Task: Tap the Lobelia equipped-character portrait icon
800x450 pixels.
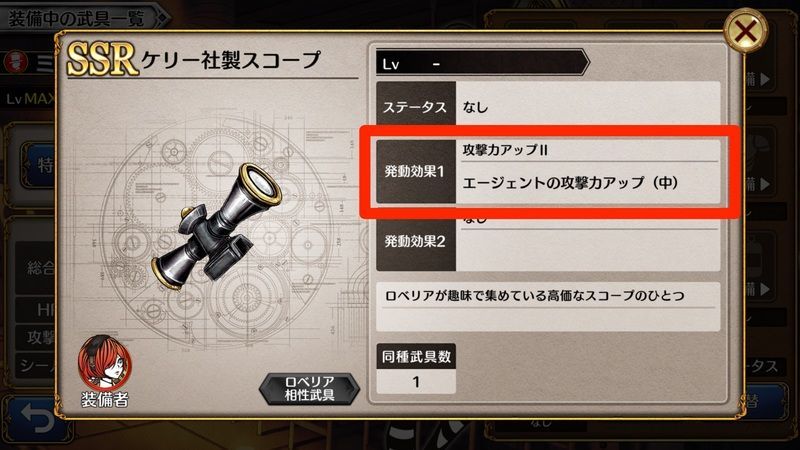Action: (105, 363)
